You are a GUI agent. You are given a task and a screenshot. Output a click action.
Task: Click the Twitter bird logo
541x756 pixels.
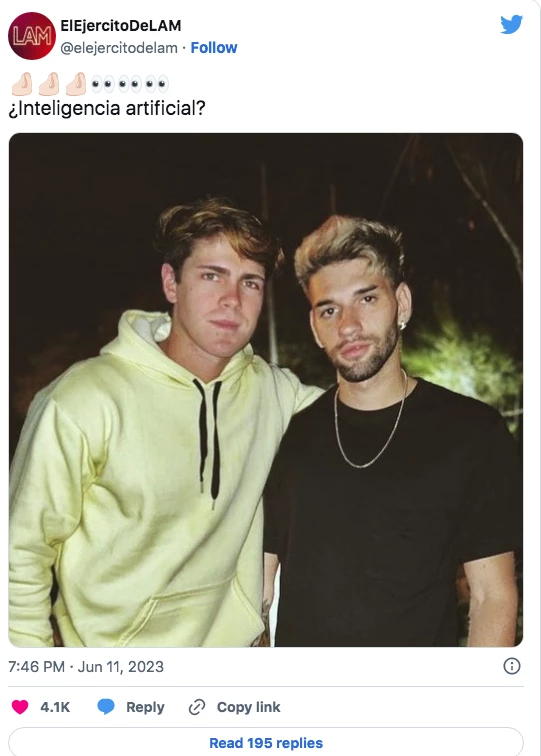pyautogui.click(x=512, y=24)
